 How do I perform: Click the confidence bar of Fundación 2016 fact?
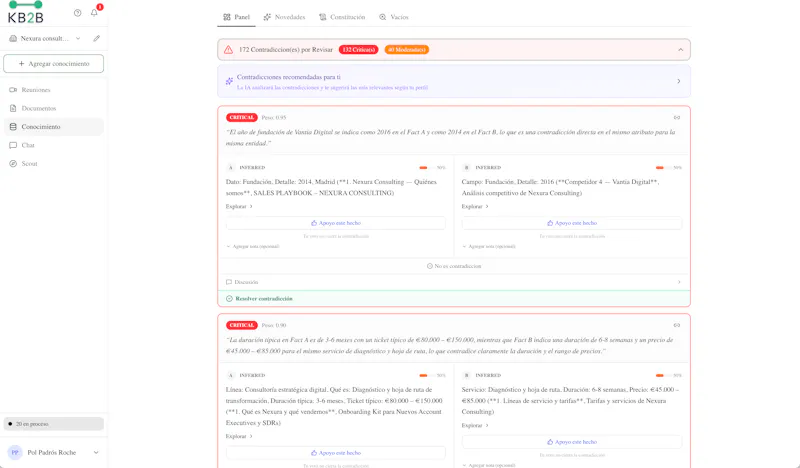pos(663,167)
